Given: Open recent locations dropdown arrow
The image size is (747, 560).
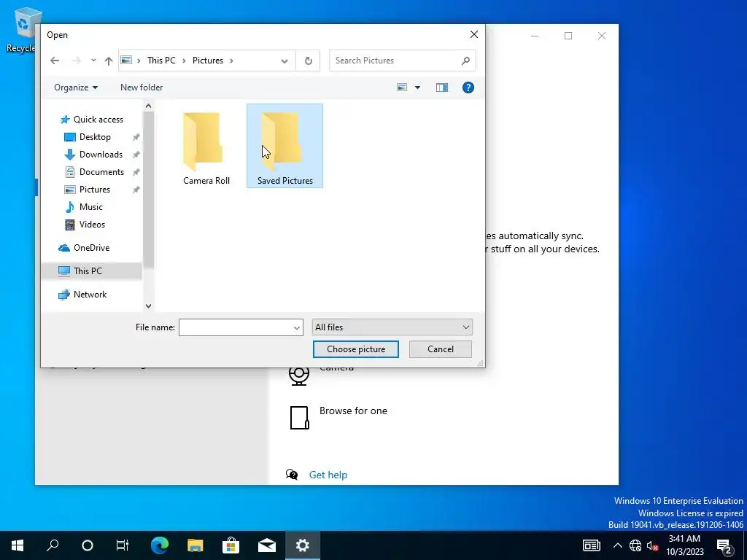Looking at the screenshot, I should [x=93, y=61].
